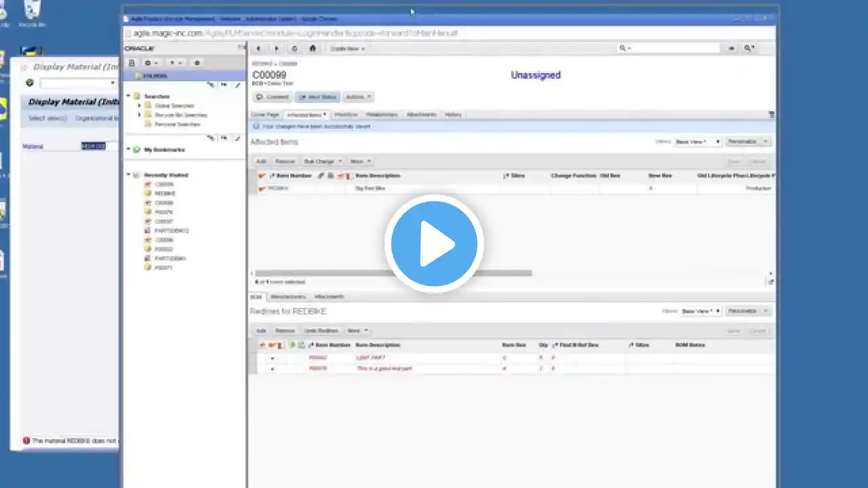Click the refresh icon in navigation toolbar
Image resolution: width=868 pixels, height=488 pixels.
[x=294, y=49]
